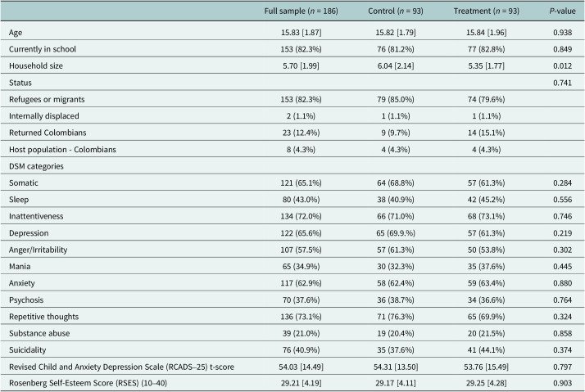Click the Household size P-value 0.012

pos(562,66)
